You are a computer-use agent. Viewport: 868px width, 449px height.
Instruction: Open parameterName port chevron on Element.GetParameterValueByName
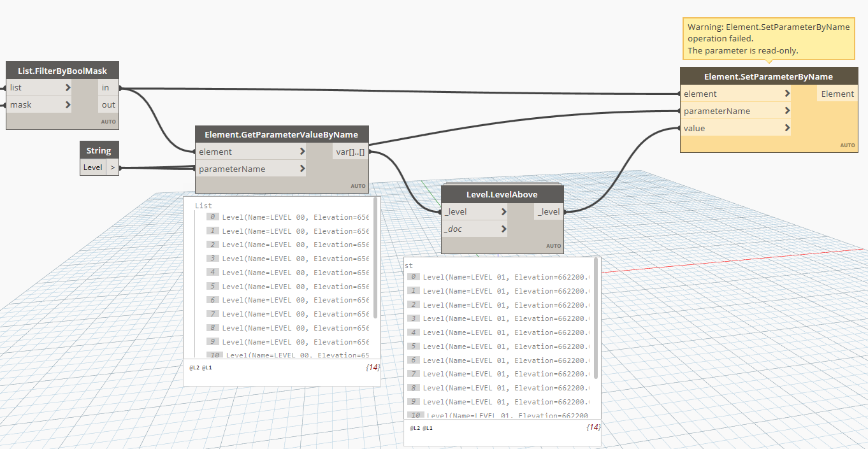coord(302,169)
